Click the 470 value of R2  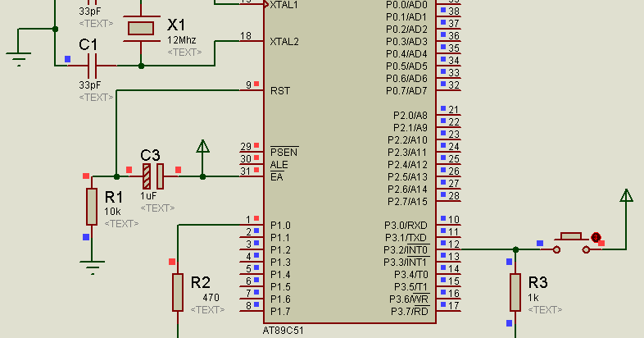tap(211, 297)
